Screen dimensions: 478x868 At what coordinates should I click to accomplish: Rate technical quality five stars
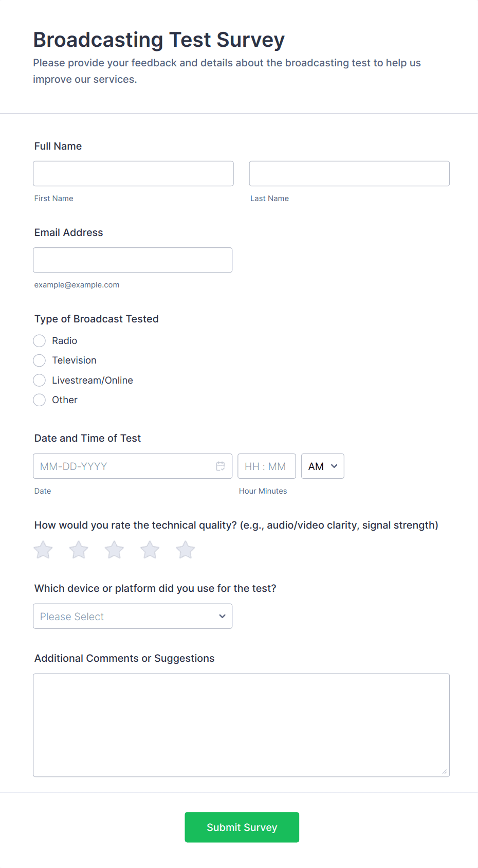point(185,550)
